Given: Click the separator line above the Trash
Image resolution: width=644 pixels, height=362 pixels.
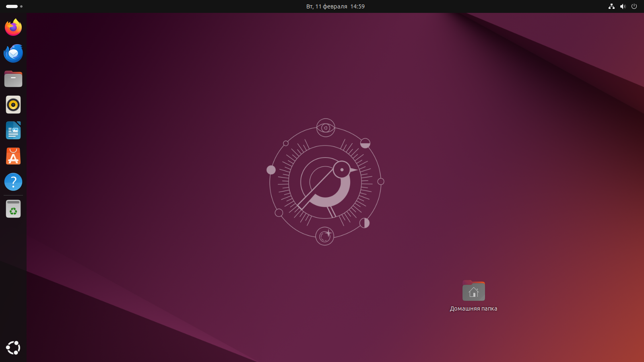Looking at the screenshot, I should click(x=13, y=195).
